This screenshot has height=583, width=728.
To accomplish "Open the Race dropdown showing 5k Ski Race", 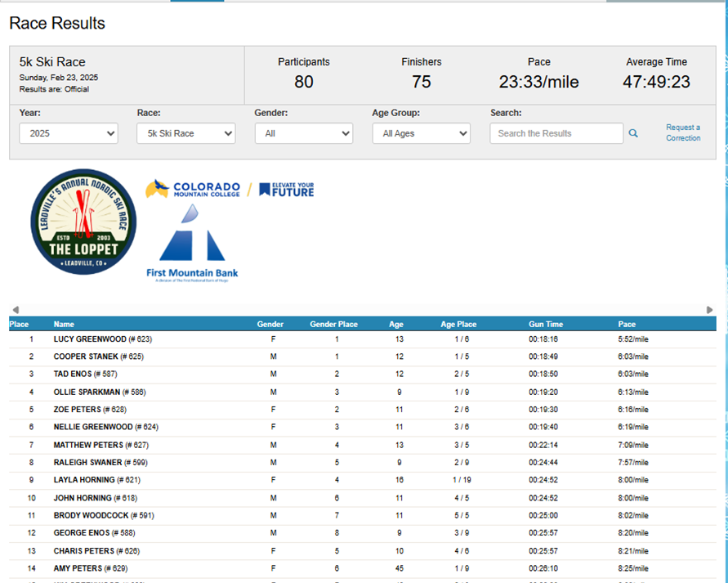I will click(x=185, y=133).
